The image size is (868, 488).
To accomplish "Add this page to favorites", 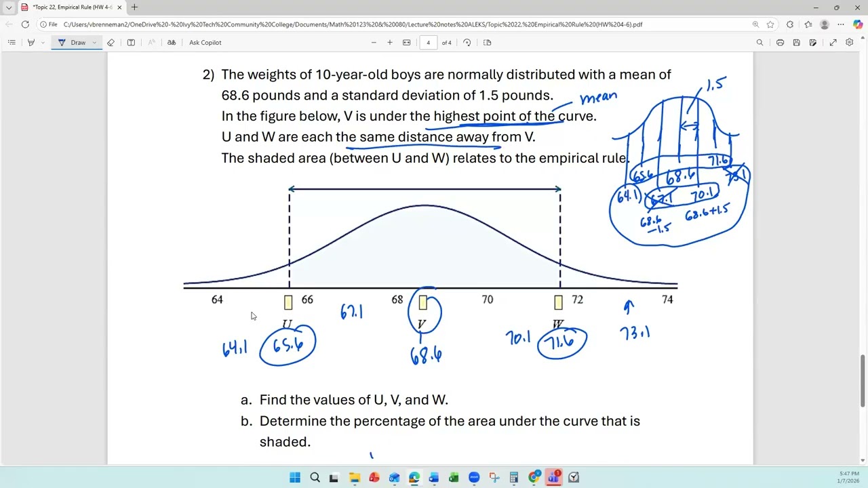I will point(771,24).
